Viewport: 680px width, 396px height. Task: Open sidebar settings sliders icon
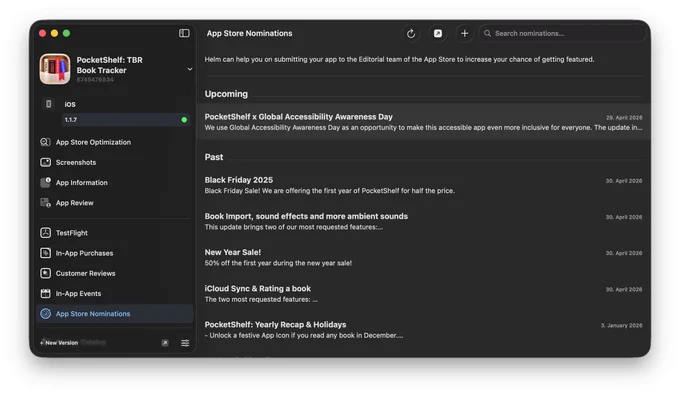[185, 343]
